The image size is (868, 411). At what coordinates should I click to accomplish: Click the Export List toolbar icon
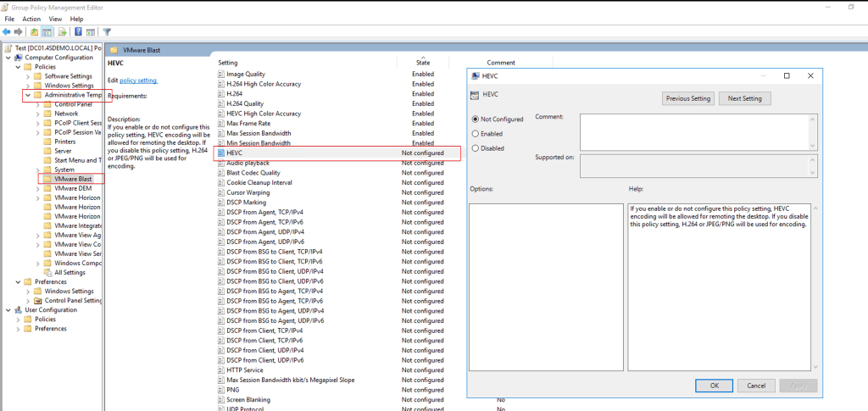point(61,32)
